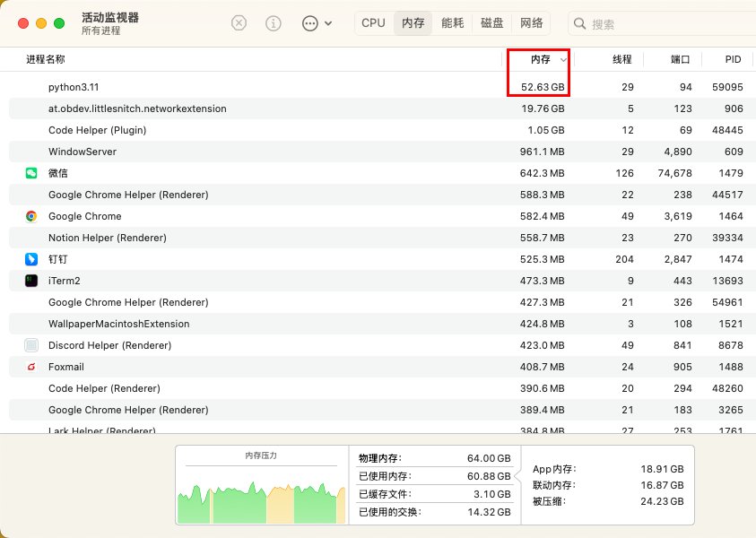Select the iTerm2 process name
The width and height of the screenshot is (756, 538).
pyautogui.click(x=65, y=281)
